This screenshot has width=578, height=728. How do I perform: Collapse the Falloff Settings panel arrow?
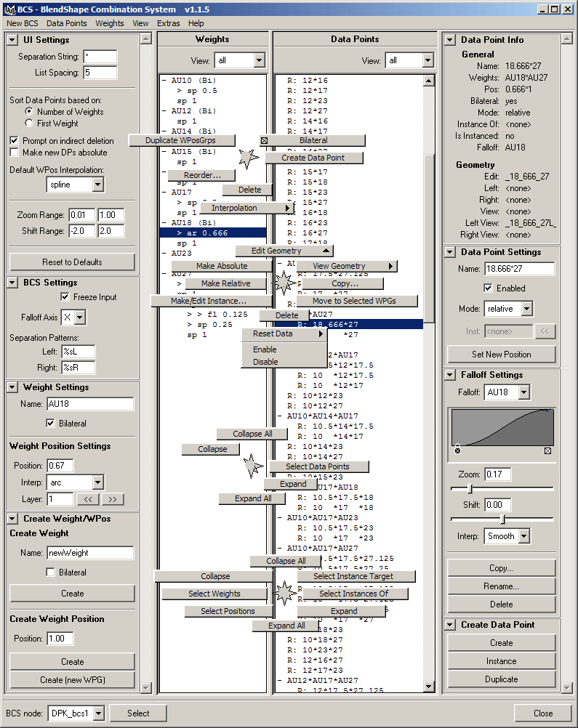(451, 375)
